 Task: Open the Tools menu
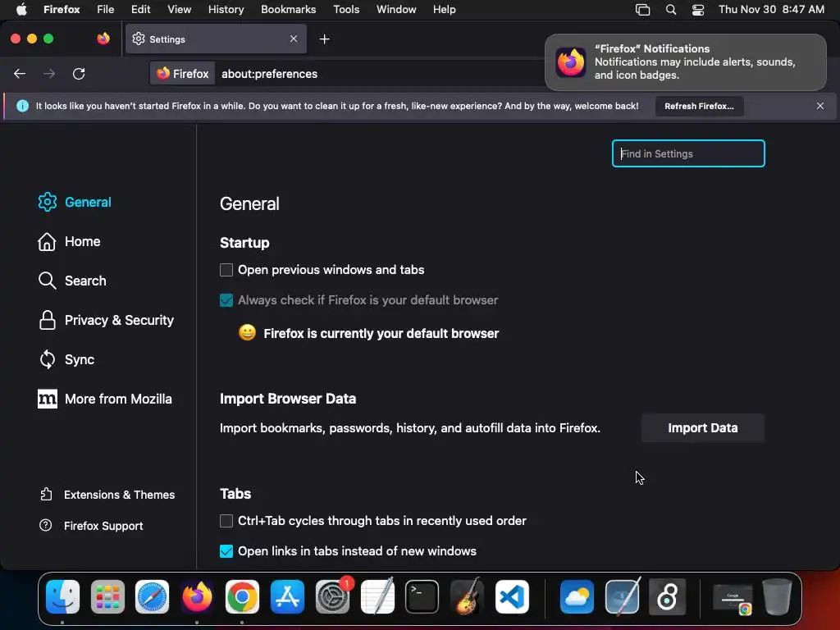[x=346, y=9]
